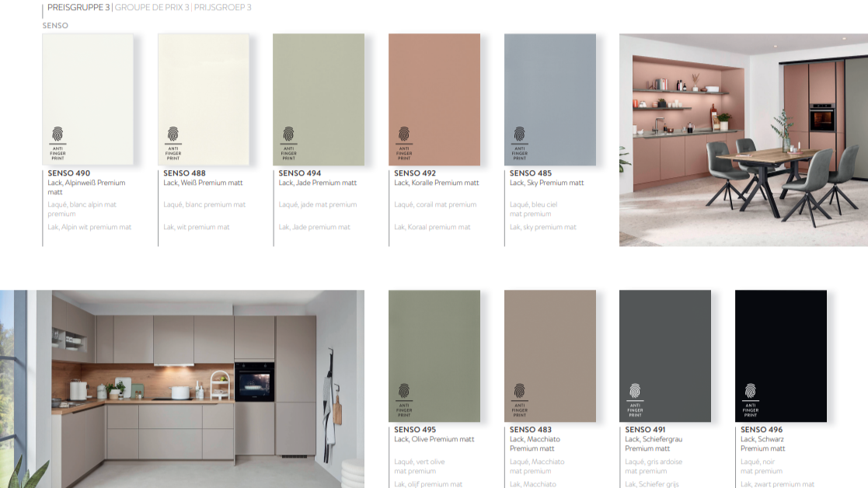Click 'Lack, Jade Premium matt' description
The image size is (868, 488).
(318, 183)
